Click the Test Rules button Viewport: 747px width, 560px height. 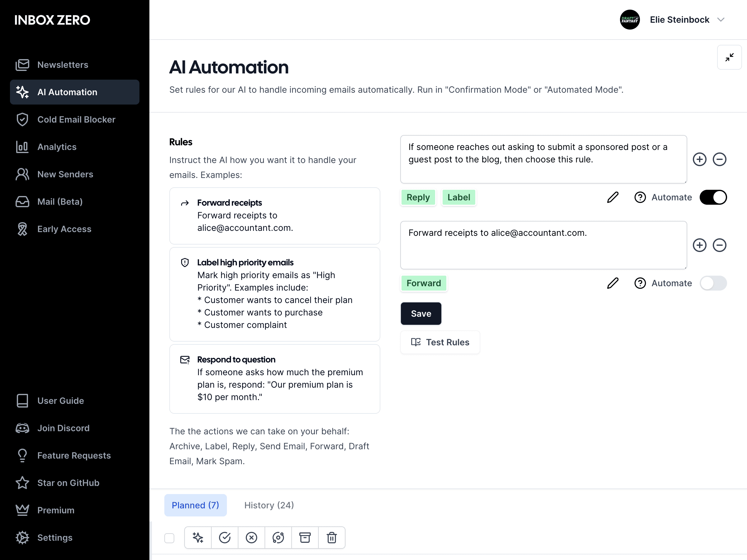tap(440, 342)
